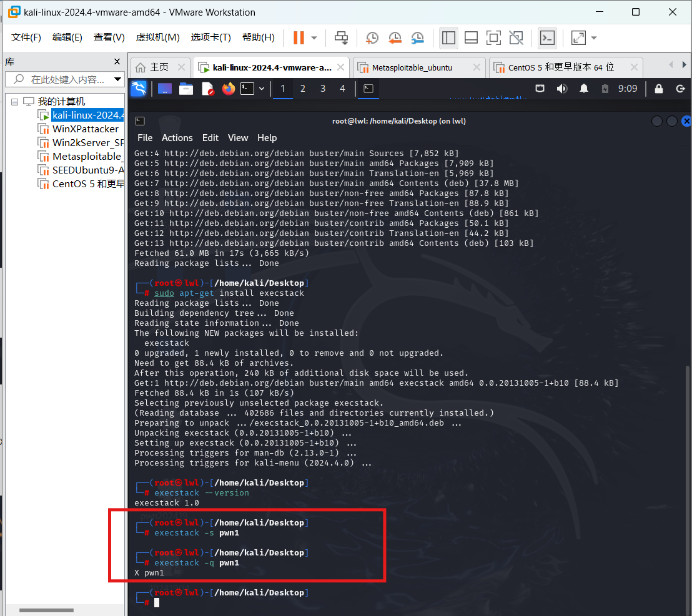692x616 pixels.
Task: Close the 主页 tab
Action: click(181, 67)
